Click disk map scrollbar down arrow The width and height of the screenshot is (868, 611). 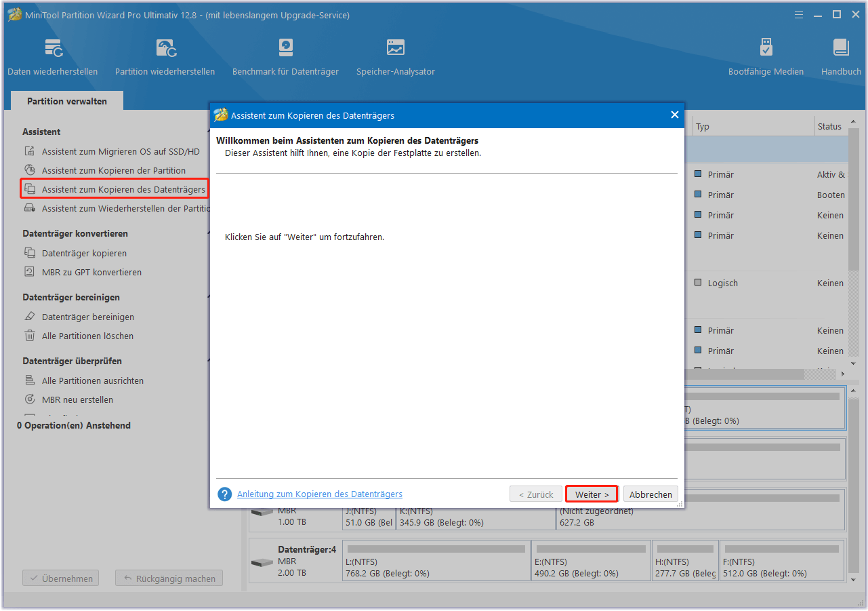point(853,580)
